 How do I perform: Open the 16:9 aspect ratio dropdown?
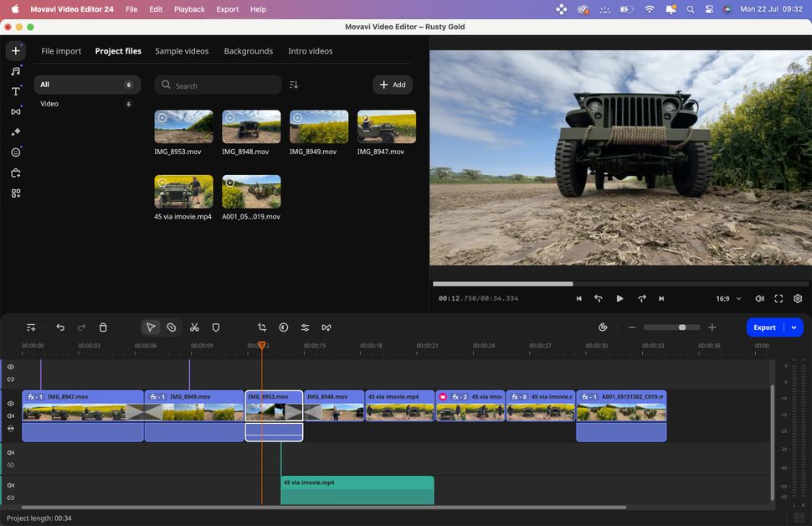click(725, 298)
